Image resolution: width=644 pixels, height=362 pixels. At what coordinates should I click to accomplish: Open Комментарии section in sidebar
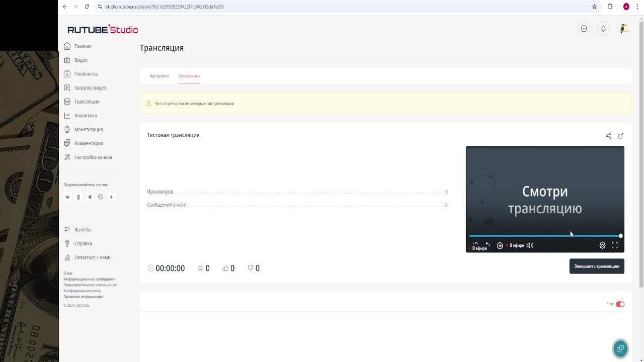(x=84, y=143)
